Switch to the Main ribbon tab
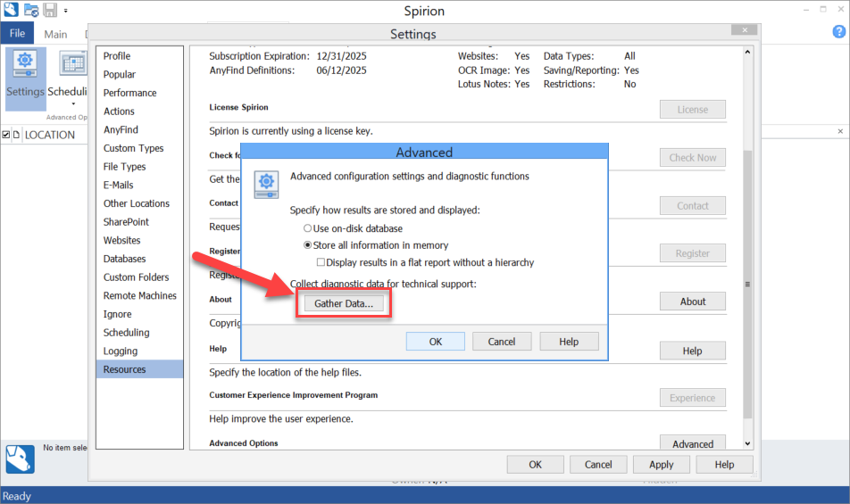Viewport: 850px width, 504px height. click(55, 34)
